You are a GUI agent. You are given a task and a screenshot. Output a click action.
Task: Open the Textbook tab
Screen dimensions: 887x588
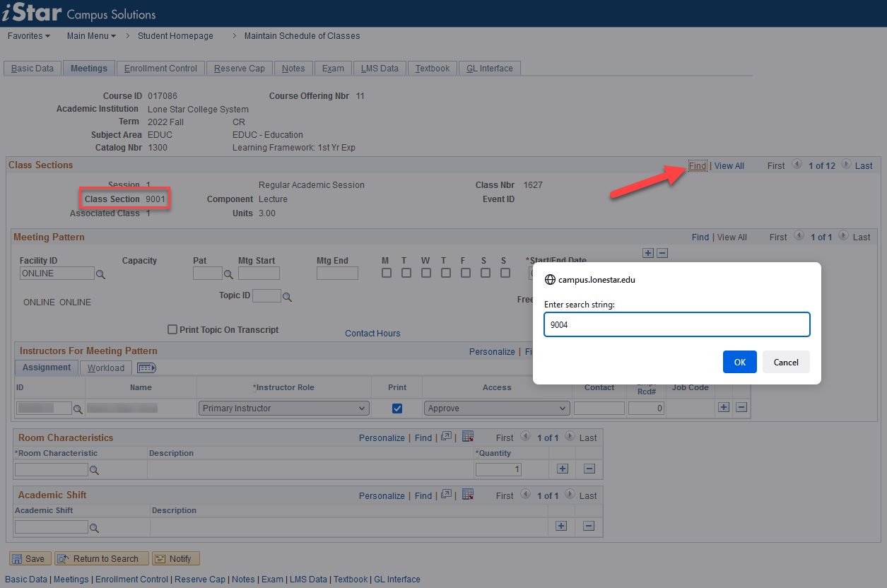433,69
